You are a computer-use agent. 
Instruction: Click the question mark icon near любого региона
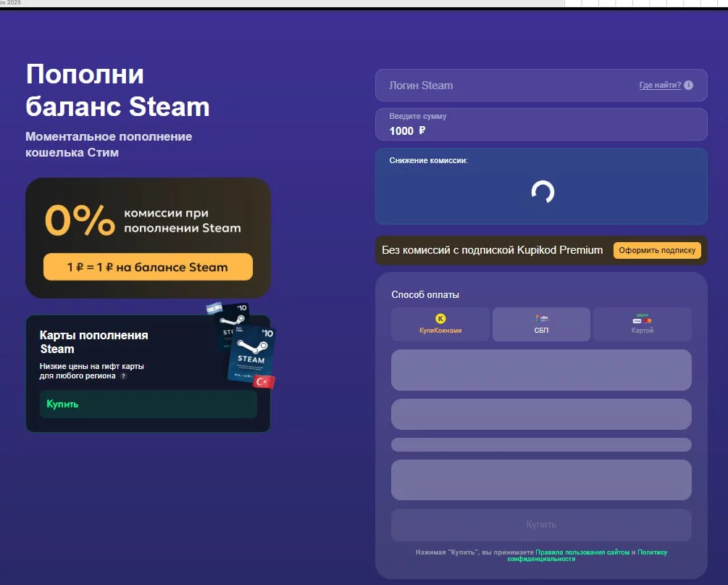tap(123, 376)
